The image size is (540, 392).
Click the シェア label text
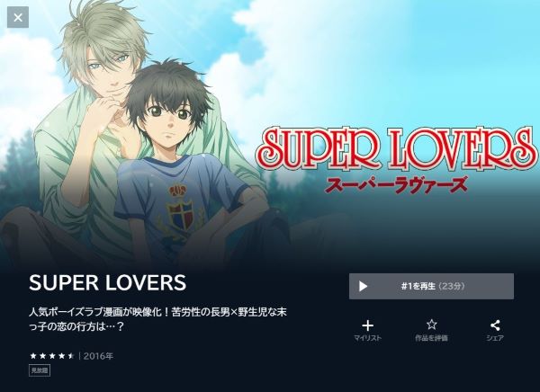[495, 338]
